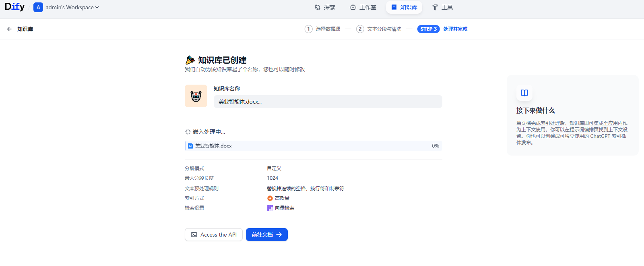The image size is (644, 266).
Task: Click the 知识库名称 input field
Action: 328,102
